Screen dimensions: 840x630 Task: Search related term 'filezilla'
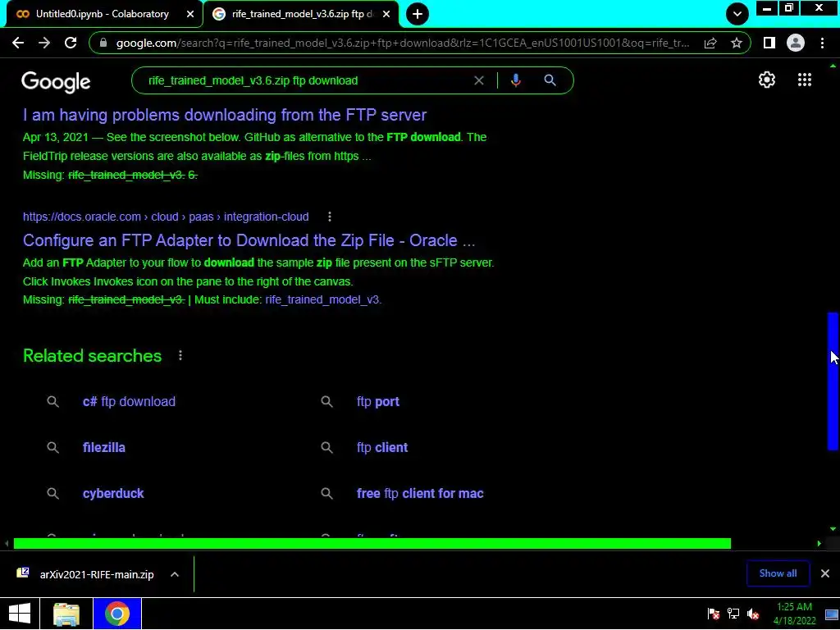click(104, 447)
